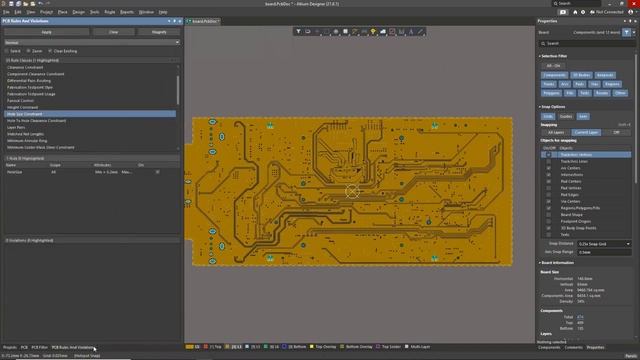The image size is (640, 360).
Task: Click the Home icon at top right
Action: click(x=575, y=12)
